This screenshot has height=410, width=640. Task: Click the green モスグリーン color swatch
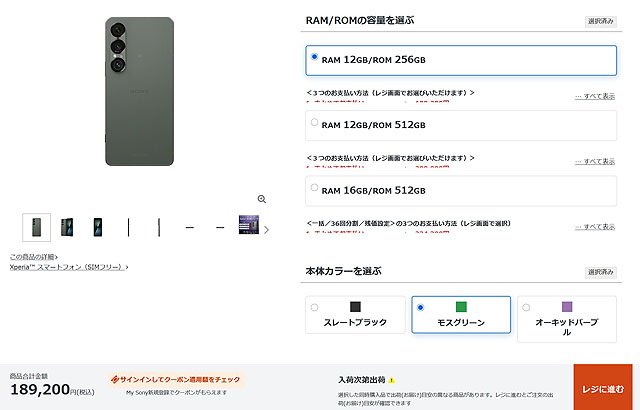click(x=461, y=307)
